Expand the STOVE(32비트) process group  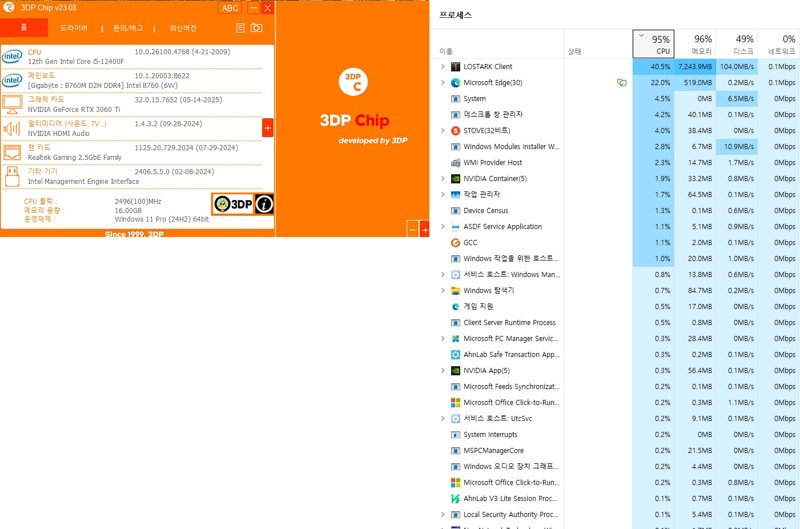pyautogui.click(x=443, y=131)
